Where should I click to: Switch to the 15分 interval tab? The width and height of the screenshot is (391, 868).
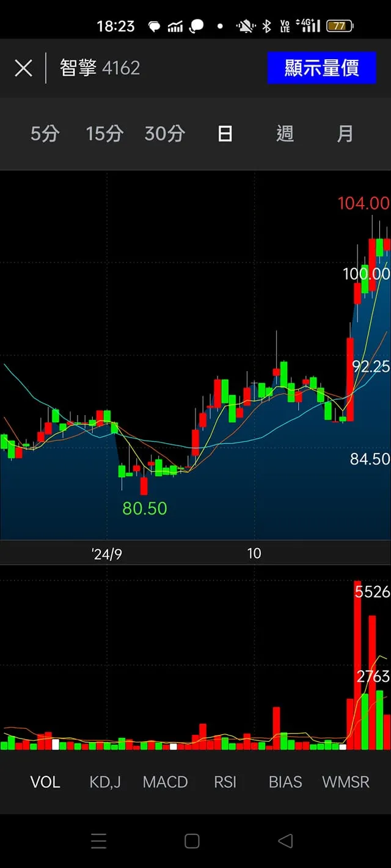click(104, 134)
